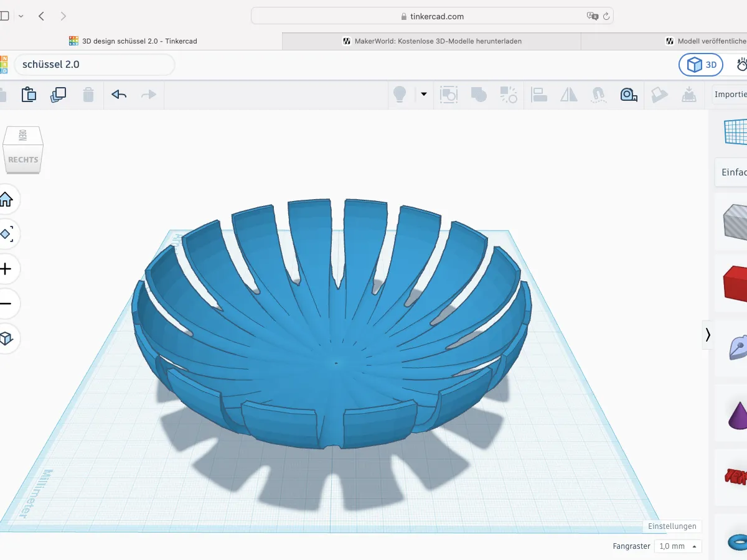Select the blue bowl model on the workplane

tap(332, 324)
